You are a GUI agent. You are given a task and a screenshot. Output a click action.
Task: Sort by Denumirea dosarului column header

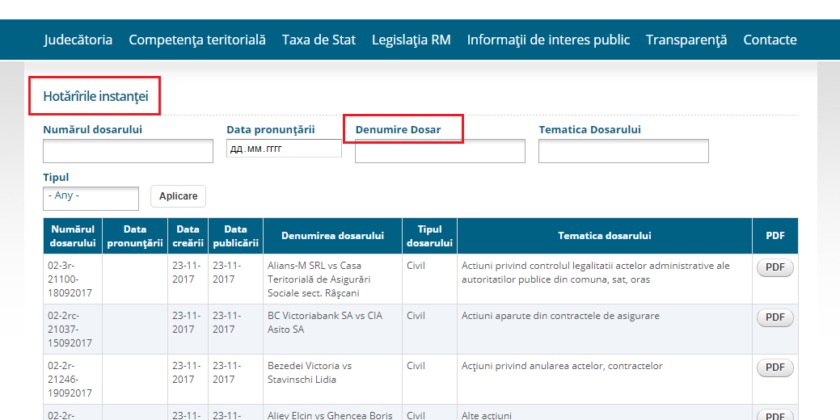[x=333, y=236]
